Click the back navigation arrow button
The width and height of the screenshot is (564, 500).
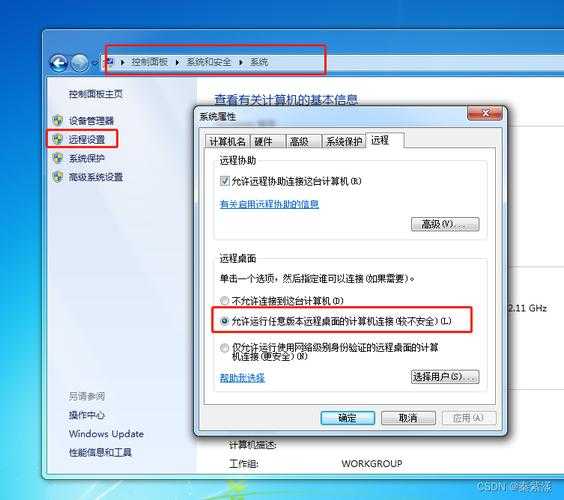(59, 63)
